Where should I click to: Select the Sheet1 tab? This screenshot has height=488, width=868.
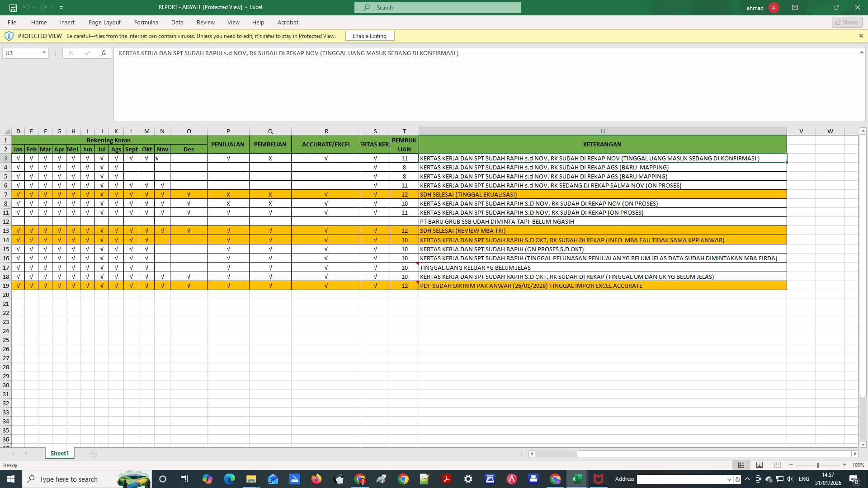coord(59,453)
